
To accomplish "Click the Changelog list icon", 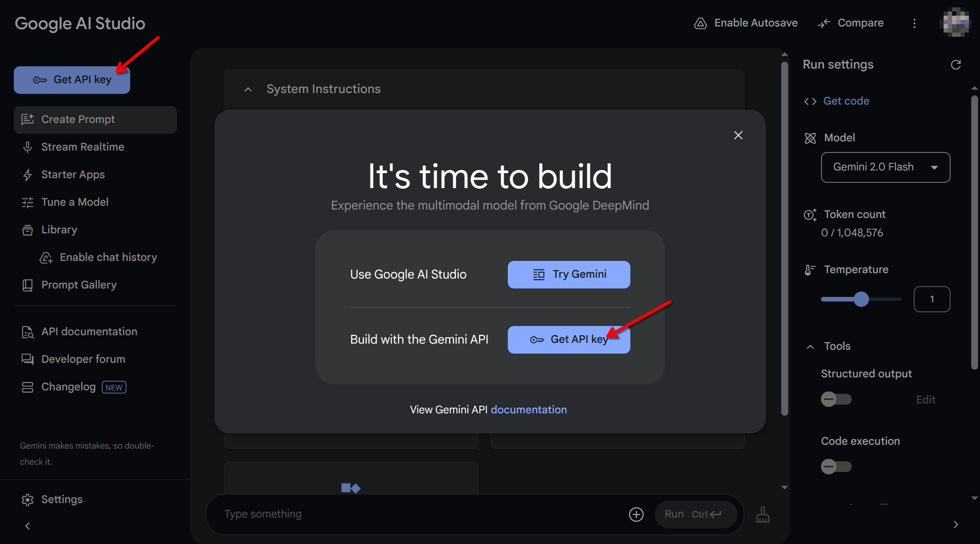I will click(x=28, y=387).
